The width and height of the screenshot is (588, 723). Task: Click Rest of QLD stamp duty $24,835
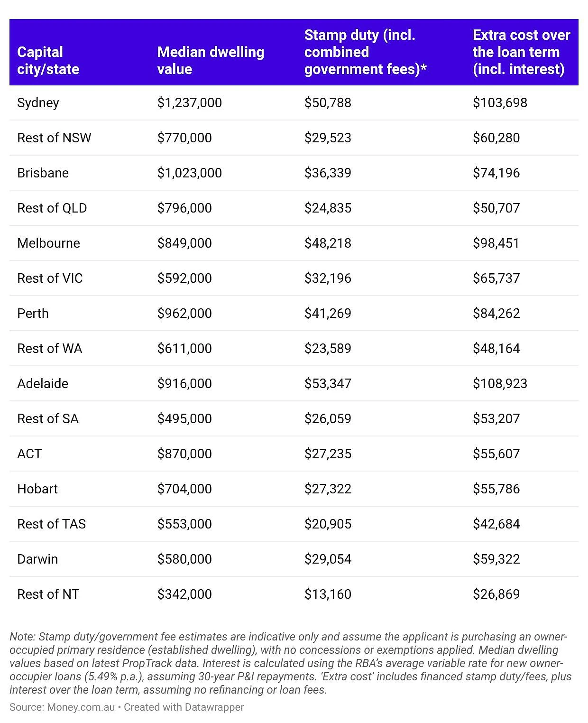(328, 208)
